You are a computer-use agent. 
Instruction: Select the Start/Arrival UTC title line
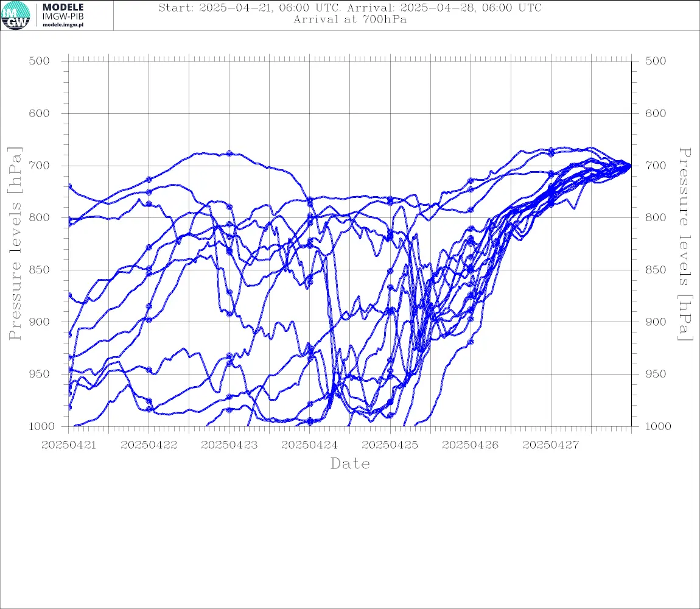click(350, 7)
